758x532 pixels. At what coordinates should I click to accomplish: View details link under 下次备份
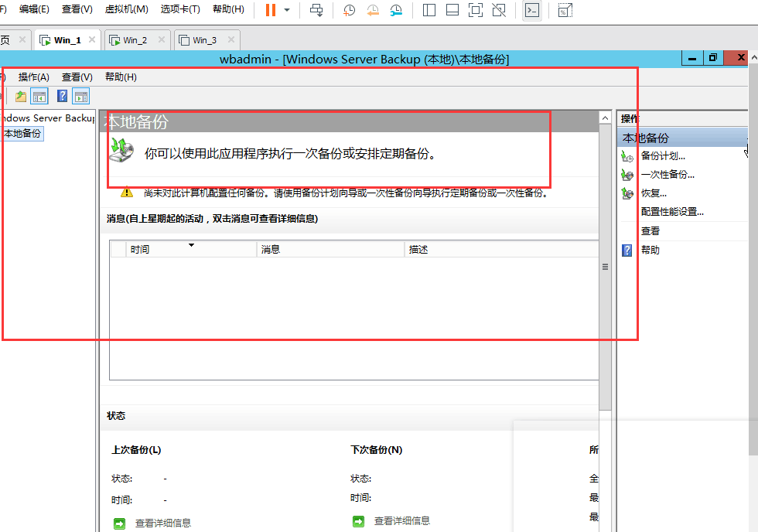401,521
